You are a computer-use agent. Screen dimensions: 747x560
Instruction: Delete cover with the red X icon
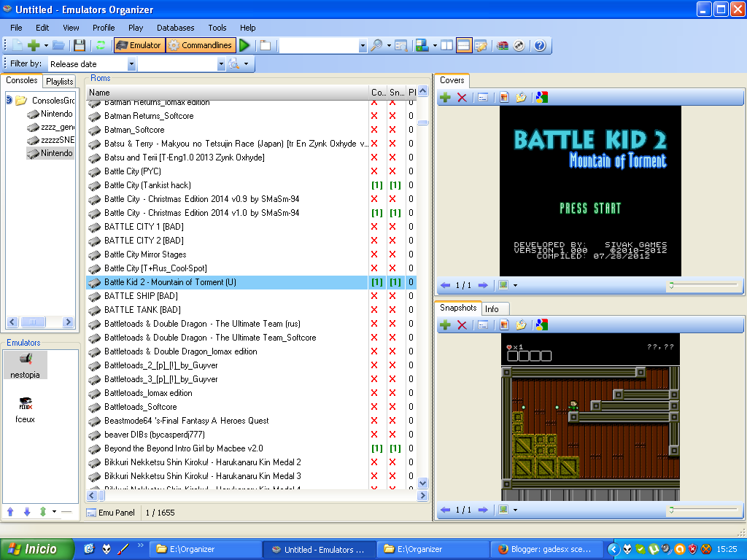click(x=462, y=98)
